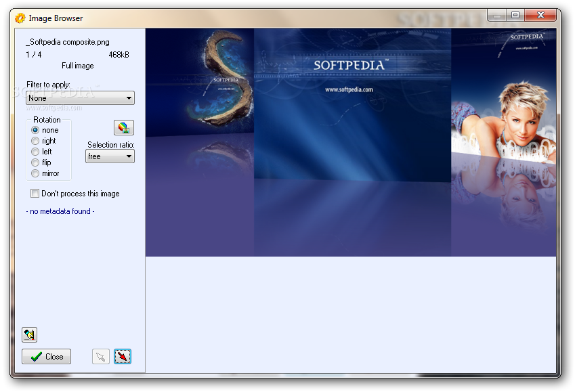Image resolution: width=575 pixels, height=392 pixels.
Task: Click the Close button with green checkmark
Action: [46, 356]
